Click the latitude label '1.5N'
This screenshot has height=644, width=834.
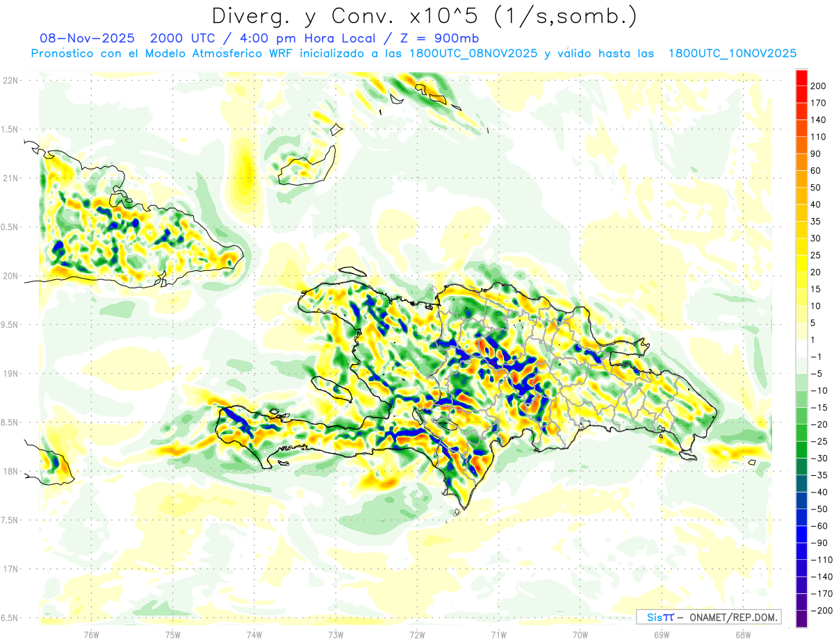[10, 129]
